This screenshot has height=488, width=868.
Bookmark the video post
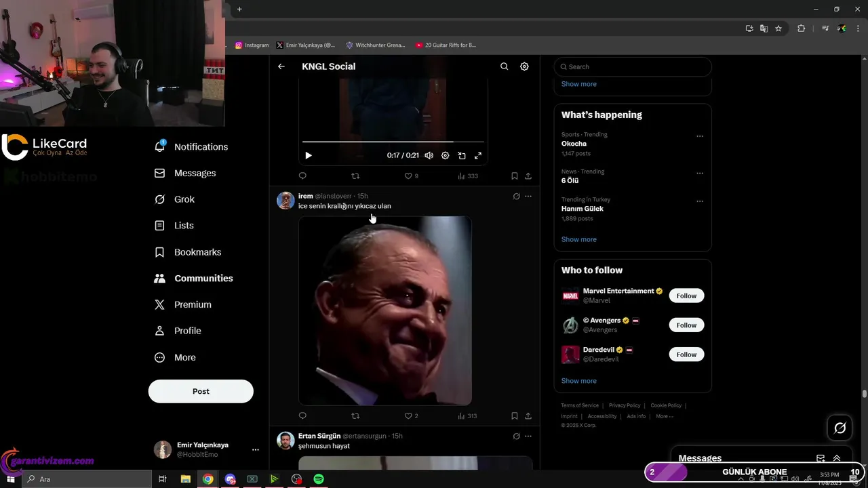click(x=515, y=176)
